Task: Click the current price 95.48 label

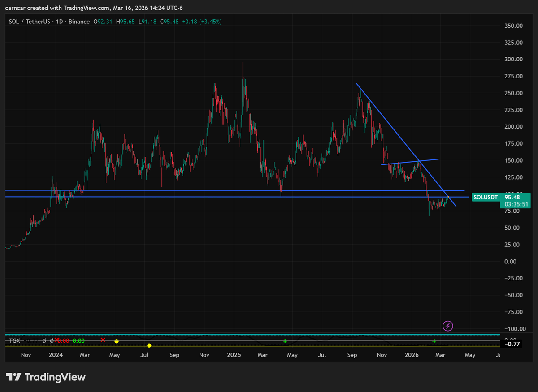Action: click(512, 197)
